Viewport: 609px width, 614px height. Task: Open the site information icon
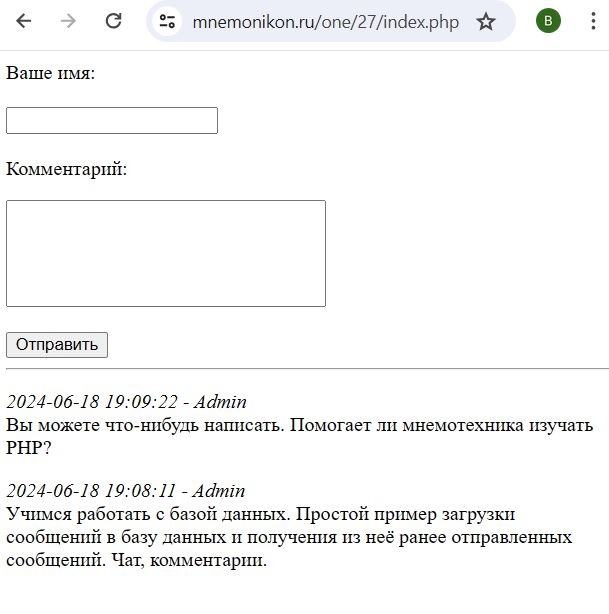[167, 21]
